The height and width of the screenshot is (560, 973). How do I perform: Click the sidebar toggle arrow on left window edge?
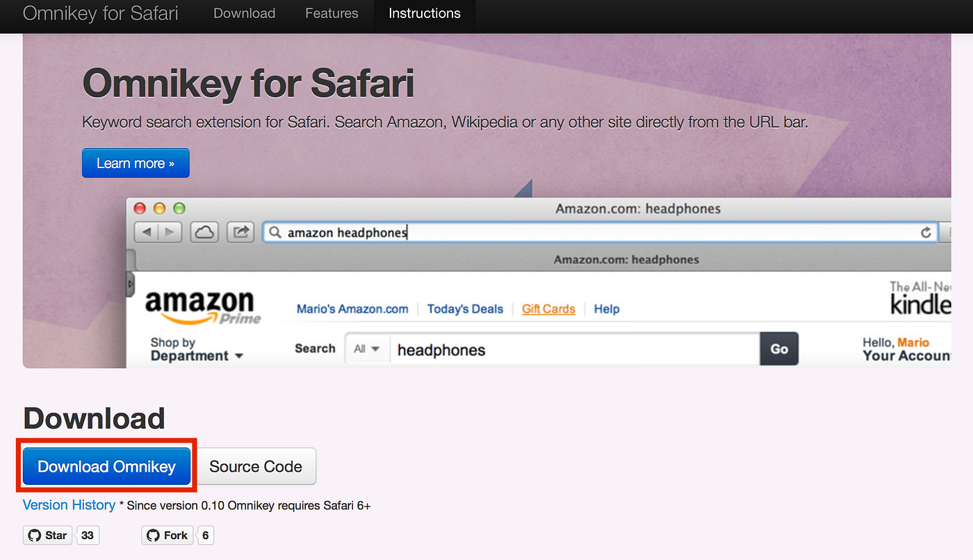click(130, 284)
